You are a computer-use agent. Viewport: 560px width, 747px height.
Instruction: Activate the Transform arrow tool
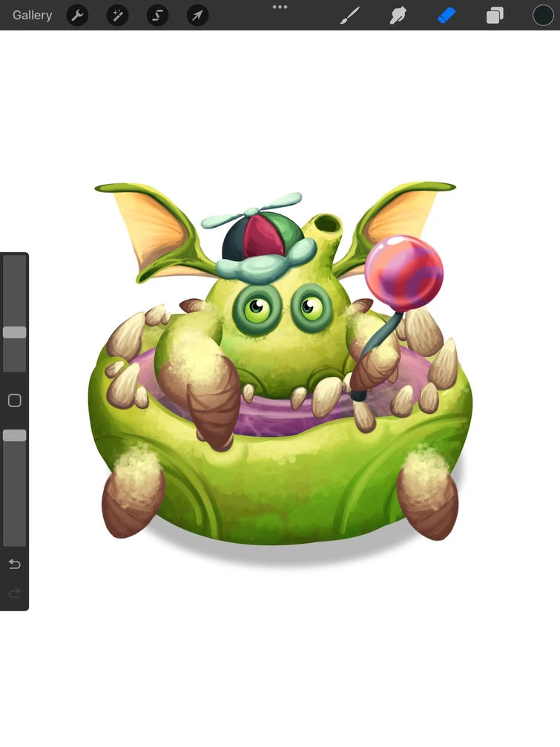[197, 16]
